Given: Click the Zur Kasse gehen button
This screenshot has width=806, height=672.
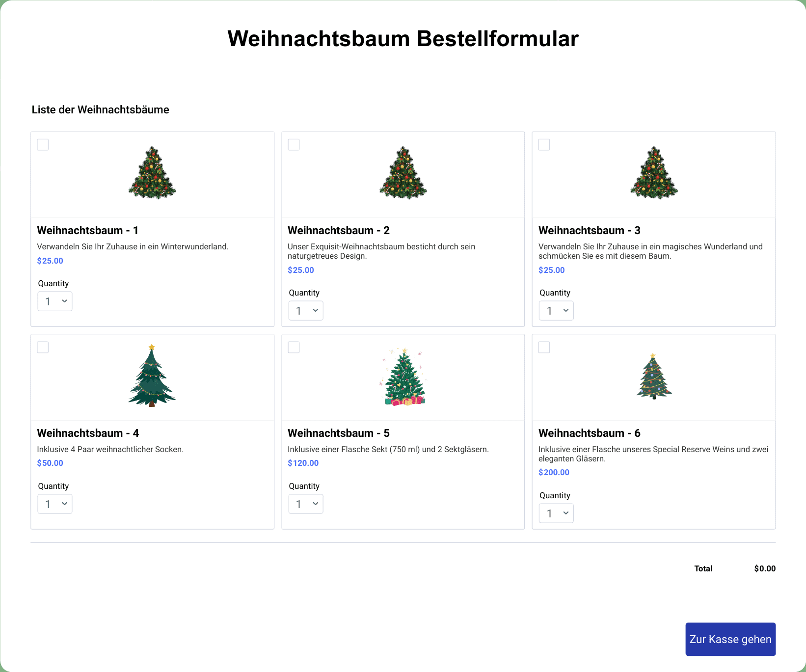Looking at the screenshot, I should (730, 639).
